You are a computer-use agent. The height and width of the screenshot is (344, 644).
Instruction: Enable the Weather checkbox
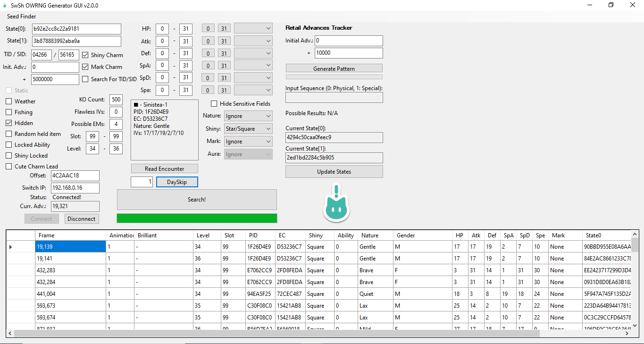tap(9, 101)
